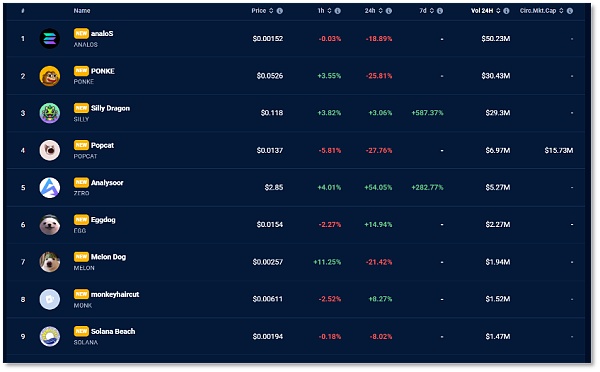Sort by 7d change arrows
Screen dimensions: 600x372
point(432,11)
